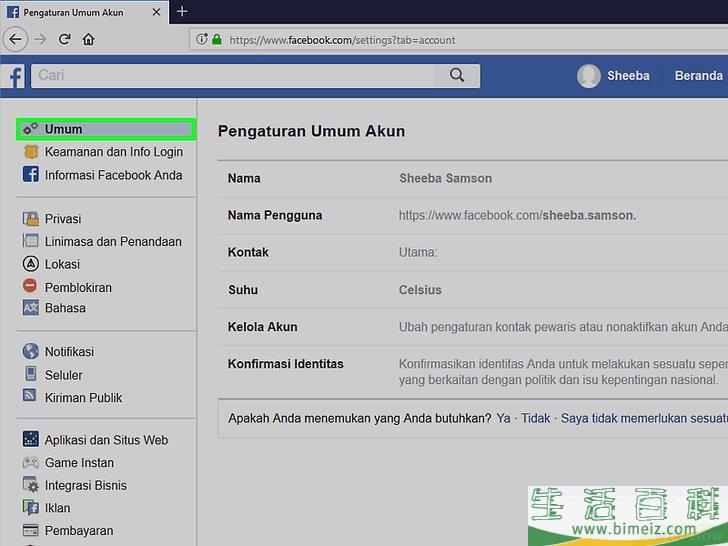The image size is (728, 546).
Task: Click the Informasi Facebook Anda icon
Action: [x=31, y=175]
